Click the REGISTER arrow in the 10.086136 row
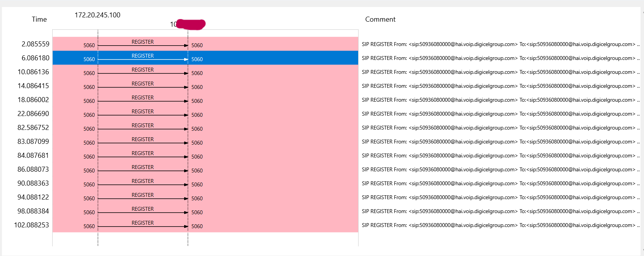Screen dimensions: 644x256 pos(143,73)
